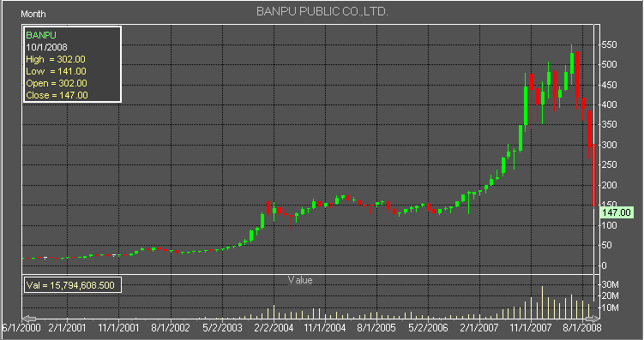Click the 400 price axis label
Image resolution: width=644 pixels, height=340 pixels.
609,104
